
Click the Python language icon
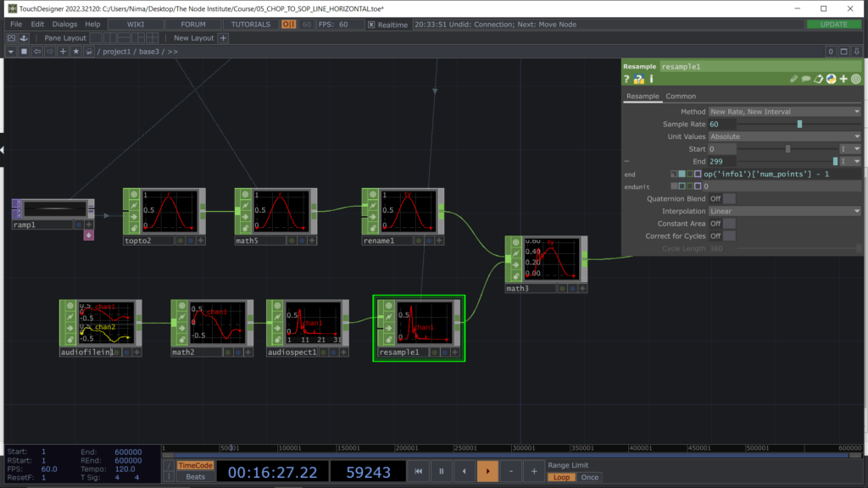831,79
